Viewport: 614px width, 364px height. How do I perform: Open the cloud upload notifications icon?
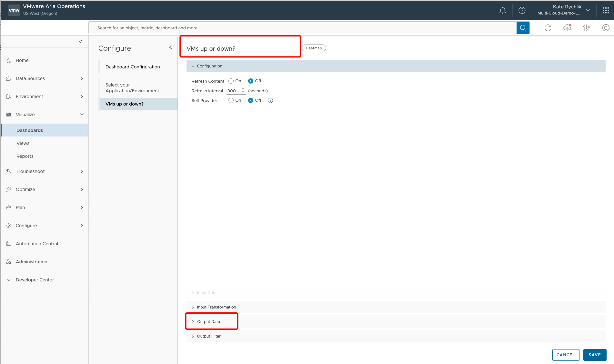(x=567, y=28)
